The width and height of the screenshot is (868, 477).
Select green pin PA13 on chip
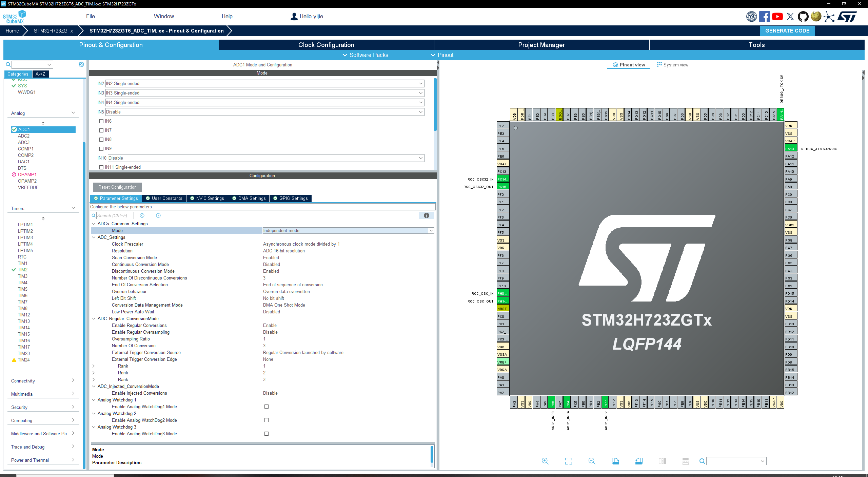click(x=791, y=149)
